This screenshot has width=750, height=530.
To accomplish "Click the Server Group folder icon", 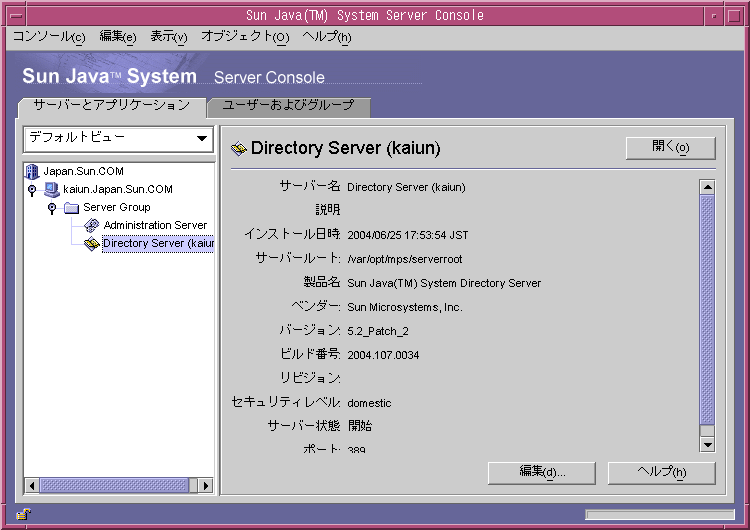I will [71, 208].
